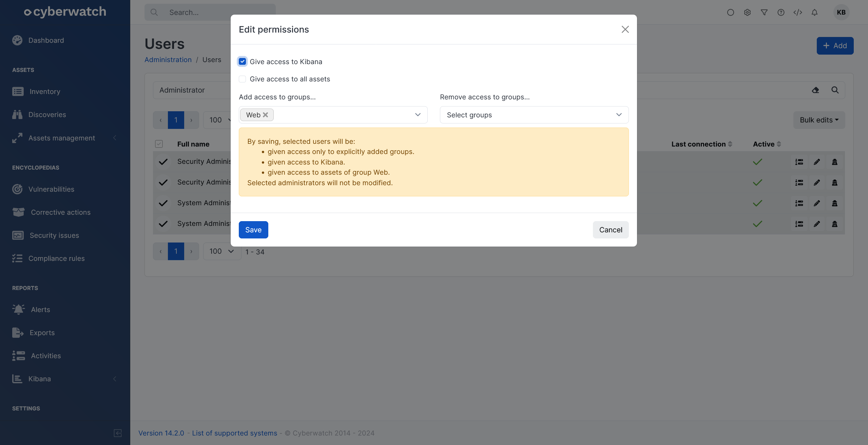868x445 pixels.
Task: Click the pencil edit icon in the first user row
Action: pyautogui.click(x=817, y=162)
